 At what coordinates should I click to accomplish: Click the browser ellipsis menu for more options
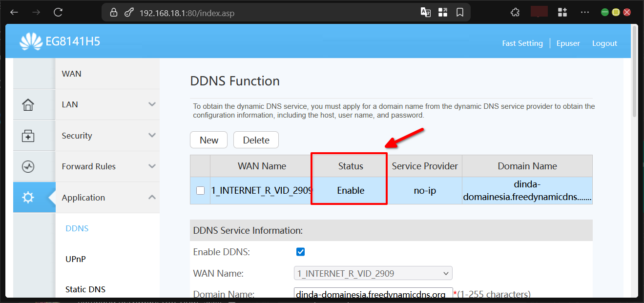pos(584,12)
